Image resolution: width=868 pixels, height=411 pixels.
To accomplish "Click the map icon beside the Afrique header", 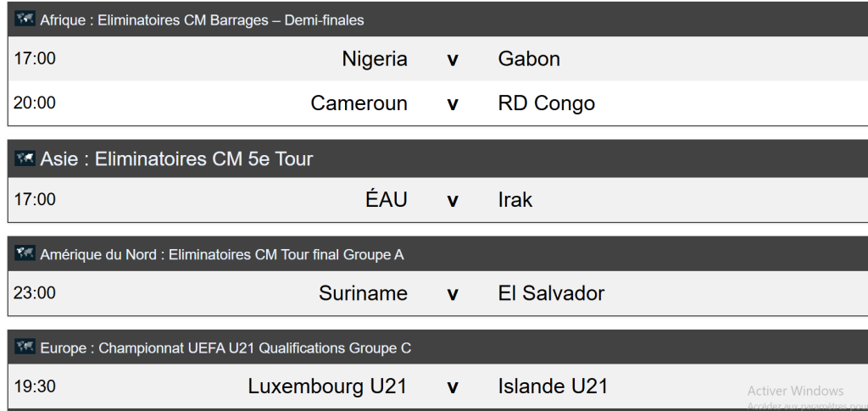I will point(25,19).
